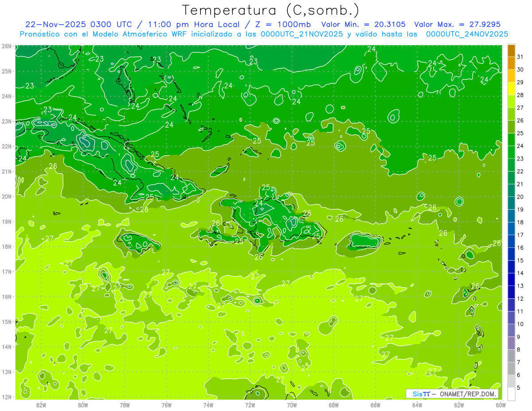Click the "0000UTC_24NOV2025" valid-until time
This screenshot has height=411, width=532.
467,34
